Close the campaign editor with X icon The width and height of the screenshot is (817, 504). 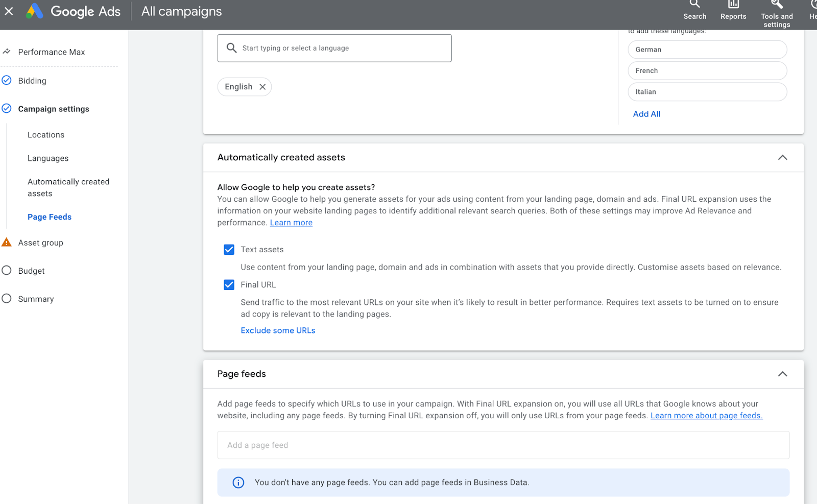coord(9,11)
